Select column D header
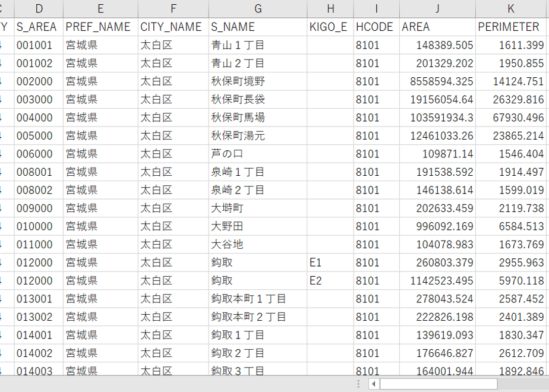The width and height of the screenshot is (549, 392). click(x=39, y=9)
